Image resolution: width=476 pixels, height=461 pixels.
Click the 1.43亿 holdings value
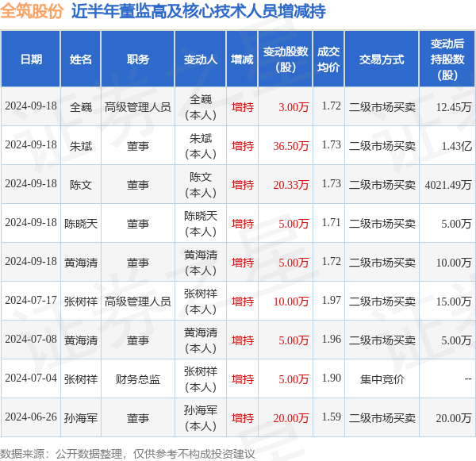[457, 146]
